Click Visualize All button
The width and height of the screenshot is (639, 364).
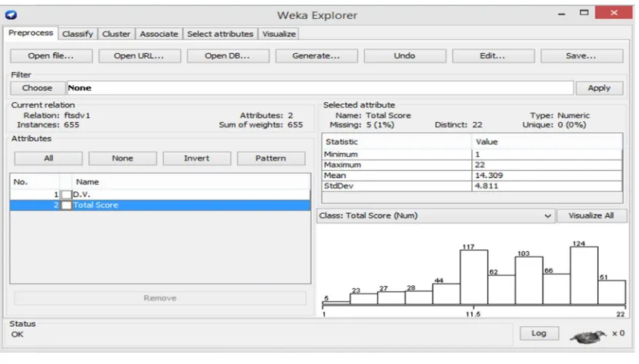[x=591, y=216]
